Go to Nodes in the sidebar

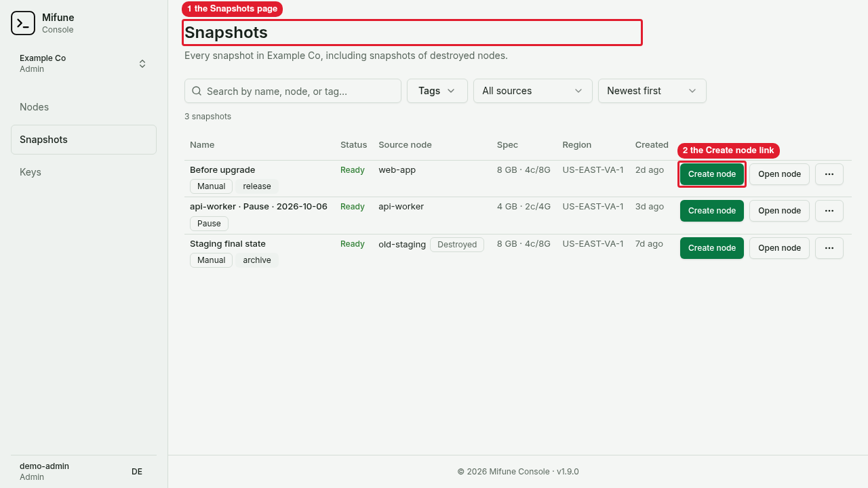tap(83, 107)
